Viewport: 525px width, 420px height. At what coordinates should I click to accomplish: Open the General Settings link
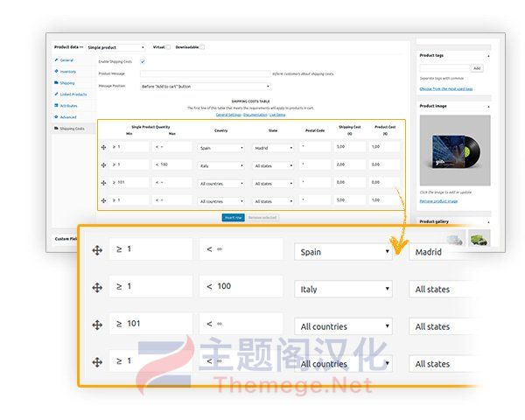tap(228, 115)
